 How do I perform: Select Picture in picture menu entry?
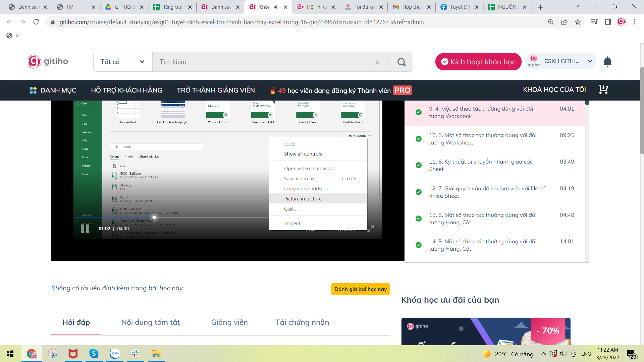303,199
